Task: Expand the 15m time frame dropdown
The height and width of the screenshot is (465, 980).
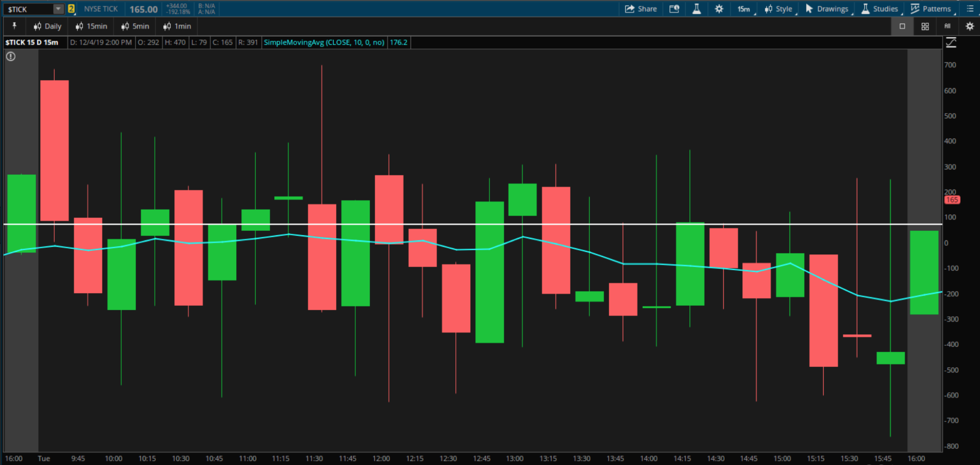Action: (x=743, y=9)
